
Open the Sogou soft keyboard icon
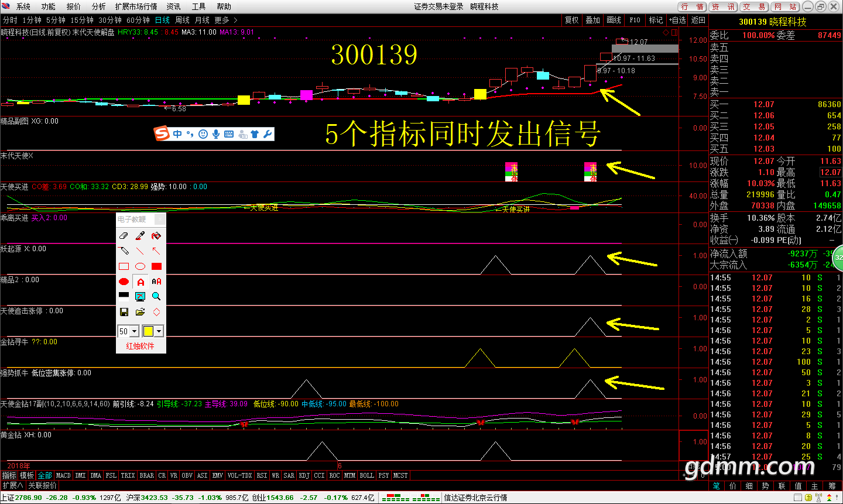coord(229,134)
